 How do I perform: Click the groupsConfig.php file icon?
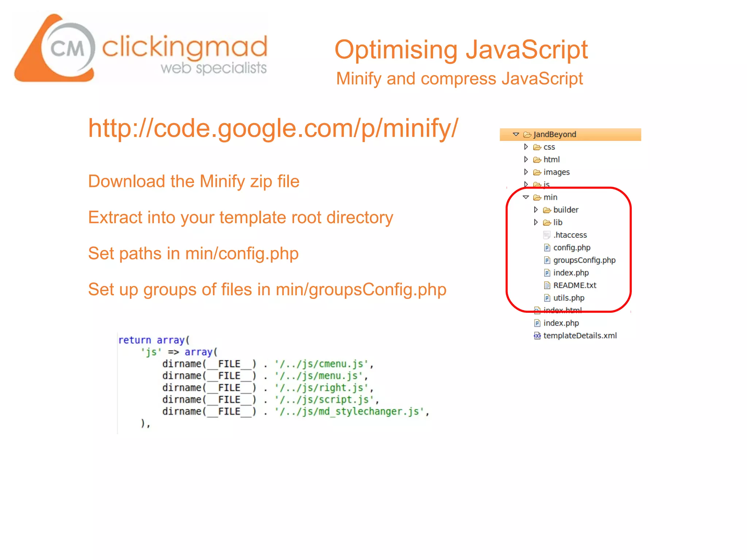[547, 260]
